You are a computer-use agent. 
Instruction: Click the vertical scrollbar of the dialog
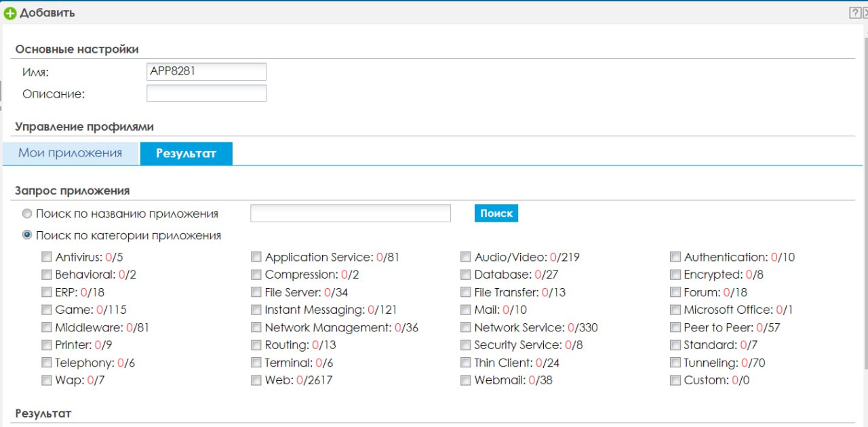(x=865, y=203)
